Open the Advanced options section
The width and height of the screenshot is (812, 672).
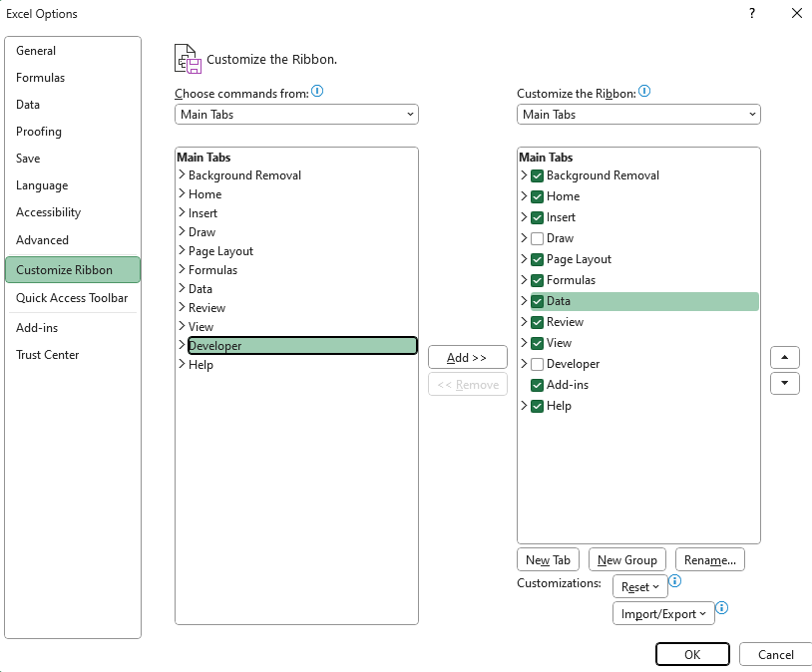pyautogui.click(x=42, y=239)
